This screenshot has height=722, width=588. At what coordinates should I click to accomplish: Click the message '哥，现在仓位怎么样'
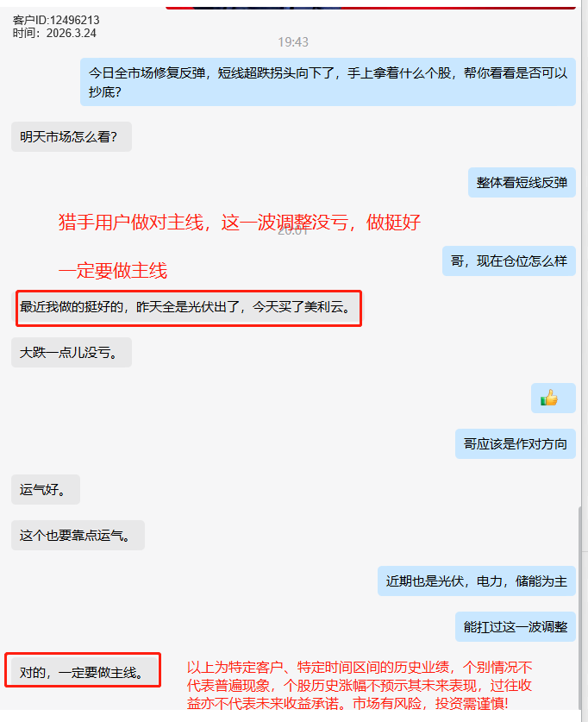pos(509,261)
